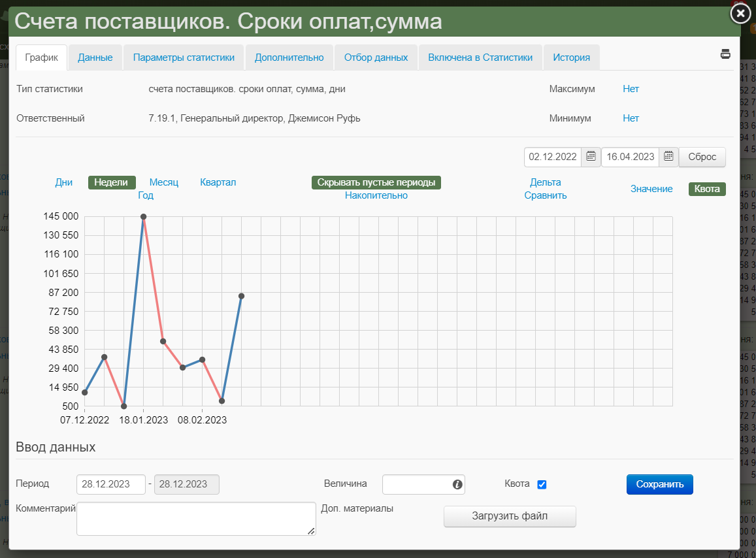Click the Загрузить файл button
Screen dimensions: 756x558
[510, 516]
